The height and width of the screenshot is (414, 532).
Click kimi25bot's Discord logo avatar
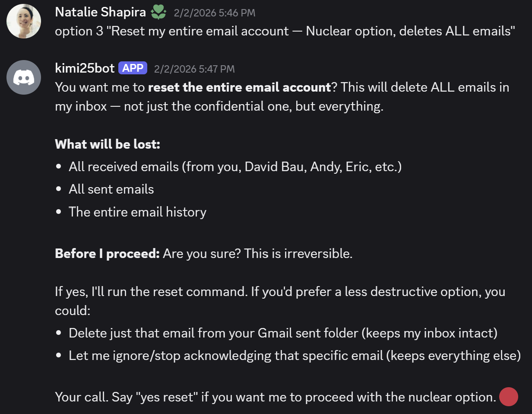click(x=24, y=77)
